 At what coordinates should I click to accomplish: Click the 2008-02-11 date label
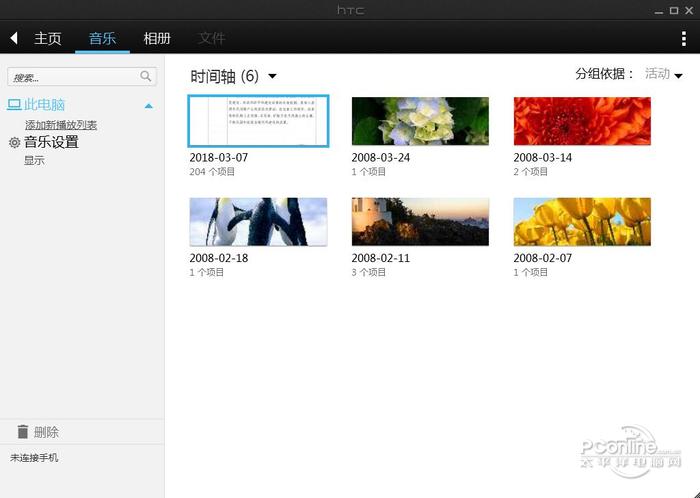[x=380, y=258]
